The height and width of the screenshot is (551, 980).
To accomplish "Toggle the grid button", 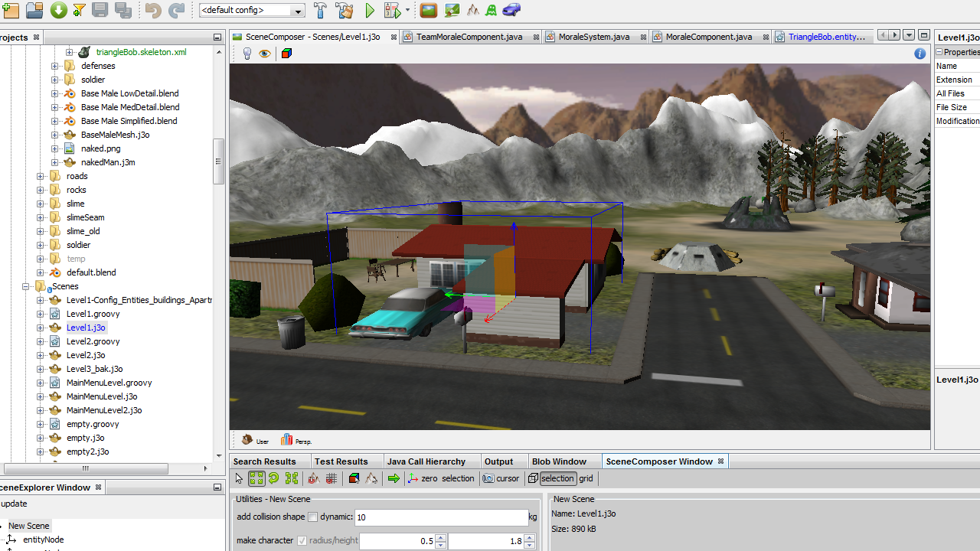I will point(586,478).
